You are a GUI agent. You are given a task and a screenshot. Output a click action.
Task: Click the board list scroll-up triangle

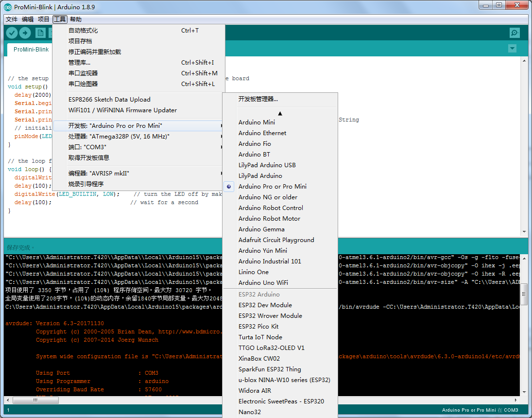[280, 113]
